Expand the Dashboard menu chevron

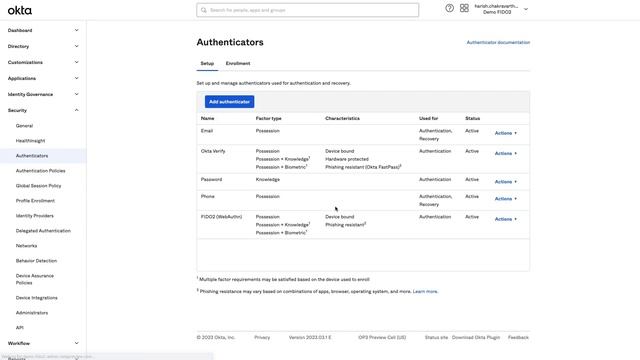[x=76, y=30]
